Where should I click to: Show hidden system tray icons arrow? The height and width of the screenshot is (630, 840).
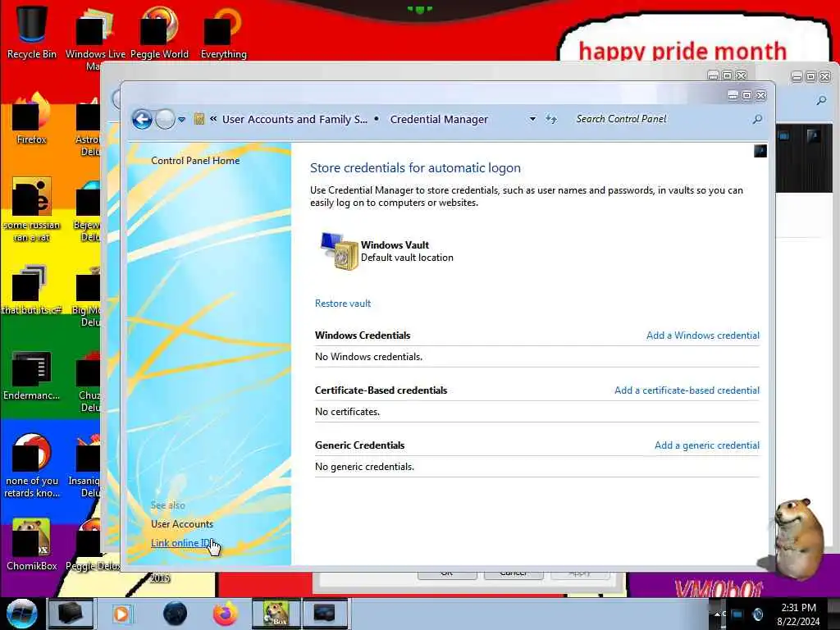click(718, 614)
